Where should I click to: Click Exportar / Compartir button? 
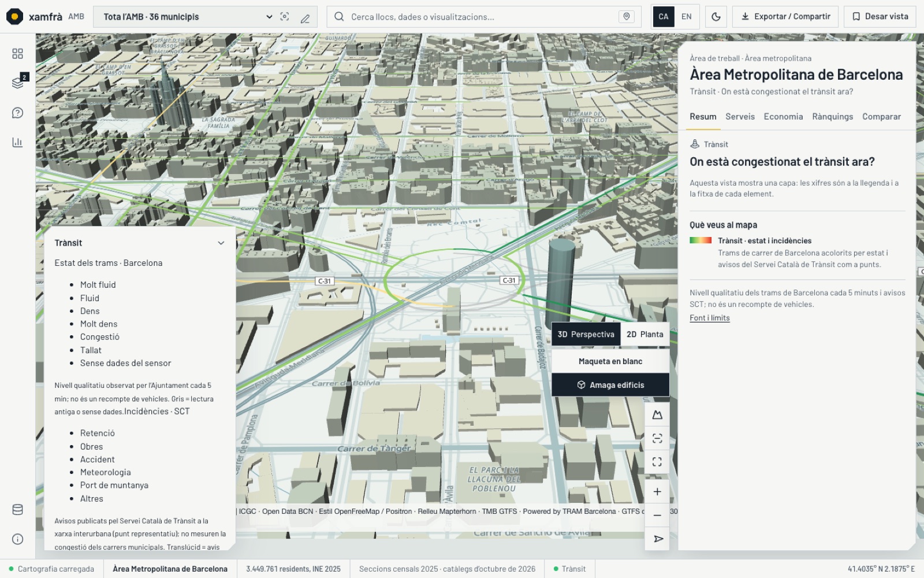click(x=785, y=17)
